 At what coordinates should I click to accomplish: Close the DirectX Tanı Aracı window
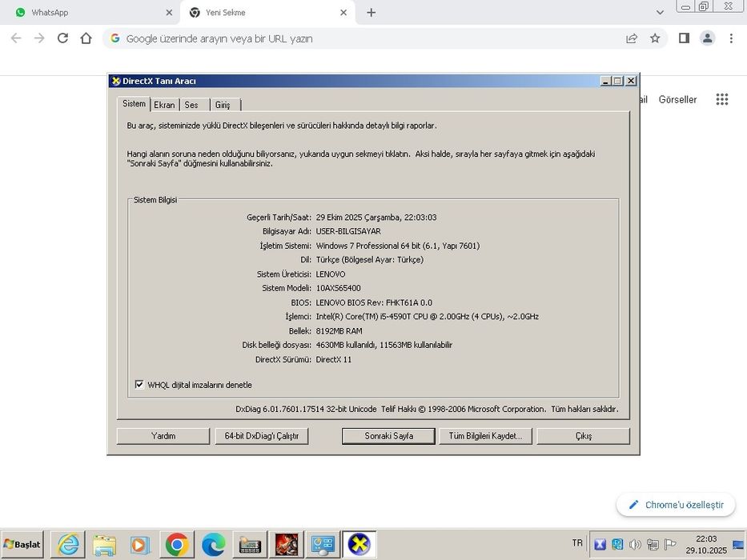click(631, 81)
